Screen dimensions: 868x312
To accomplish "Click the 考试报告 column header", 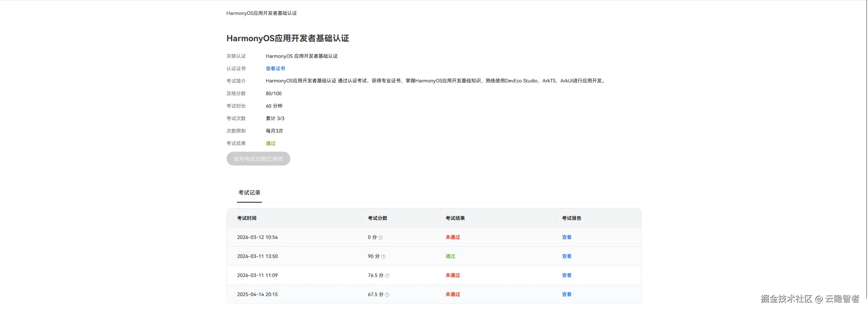I will 572,218.
